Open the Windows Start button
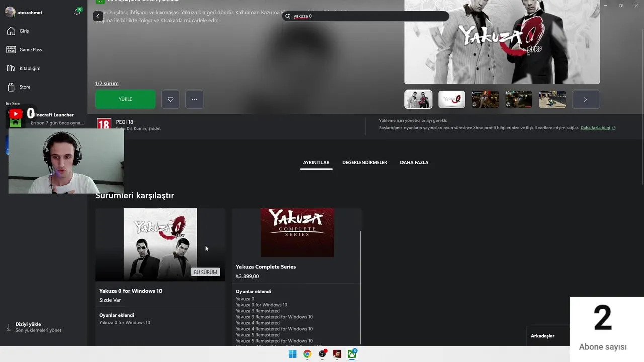This screenshot has width=644, height=362. point(292,354)
